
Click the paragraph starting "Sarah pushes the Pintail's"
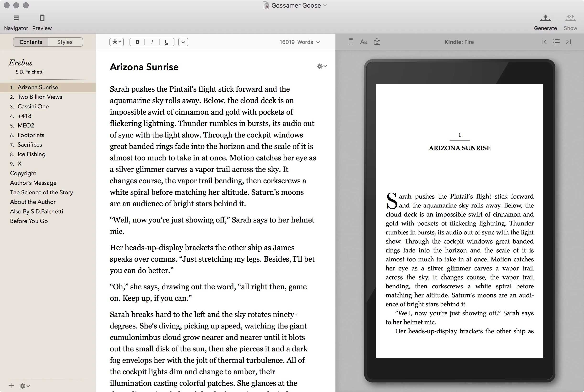point(213,146)
